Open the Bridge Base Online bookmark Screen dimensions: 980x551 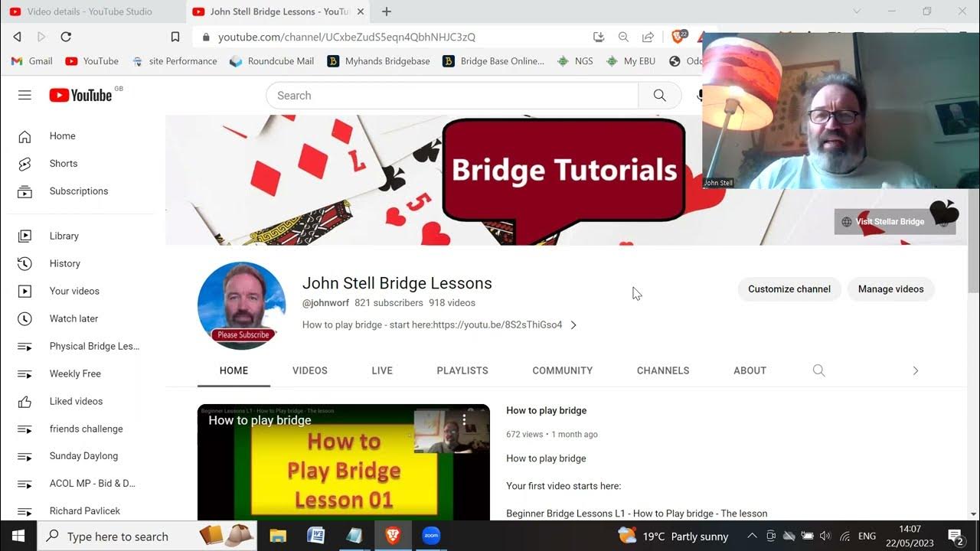[x=494, y=61]
